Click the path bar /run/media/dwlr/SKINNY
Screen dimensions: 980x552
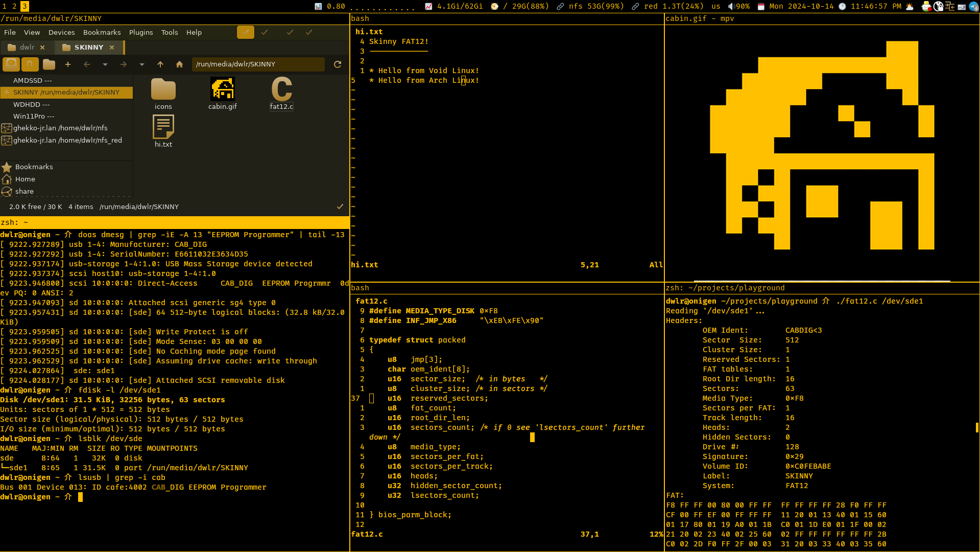[258, 64]
